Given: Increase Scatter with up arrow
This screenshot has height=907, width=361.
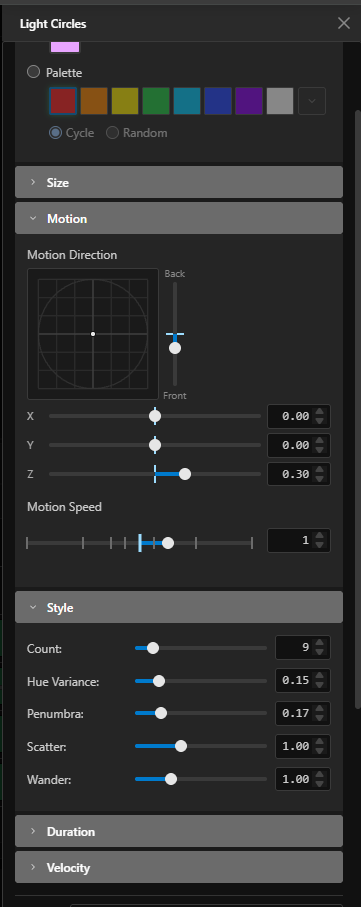Looking at the screenshot, I should point(319,742).
